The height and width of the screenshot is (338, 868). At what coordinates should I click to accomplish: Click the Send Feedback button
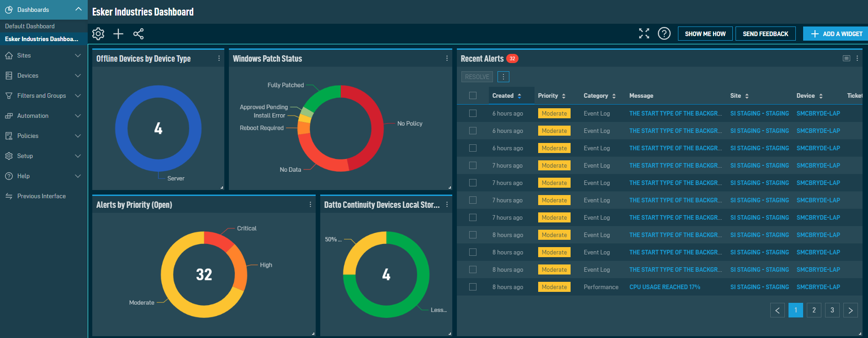(766, 34)
